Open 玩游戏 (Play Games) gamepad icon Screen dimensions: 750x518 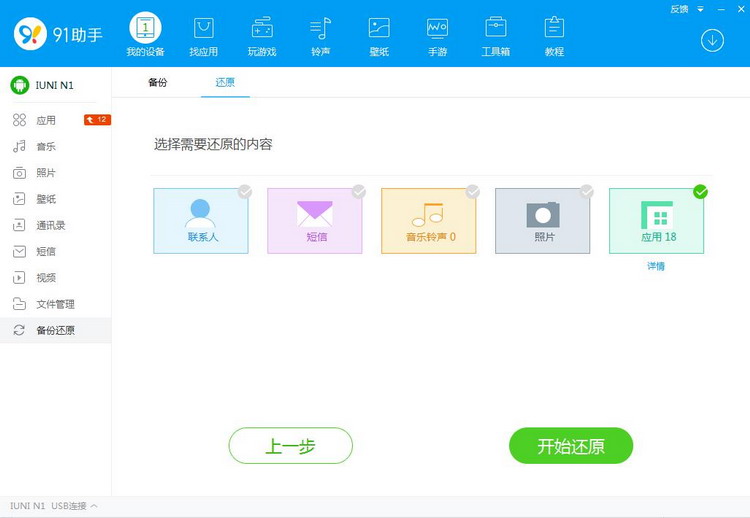[x=261, y=35]
